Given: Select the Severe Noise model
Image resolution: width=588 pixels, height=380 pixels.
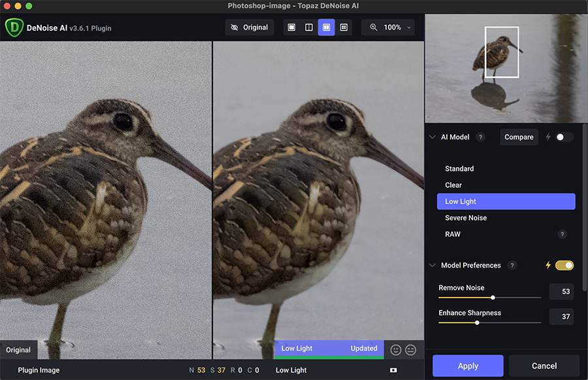Looking at the screenshot, I should pyautogui.click(x=466, y=218).
